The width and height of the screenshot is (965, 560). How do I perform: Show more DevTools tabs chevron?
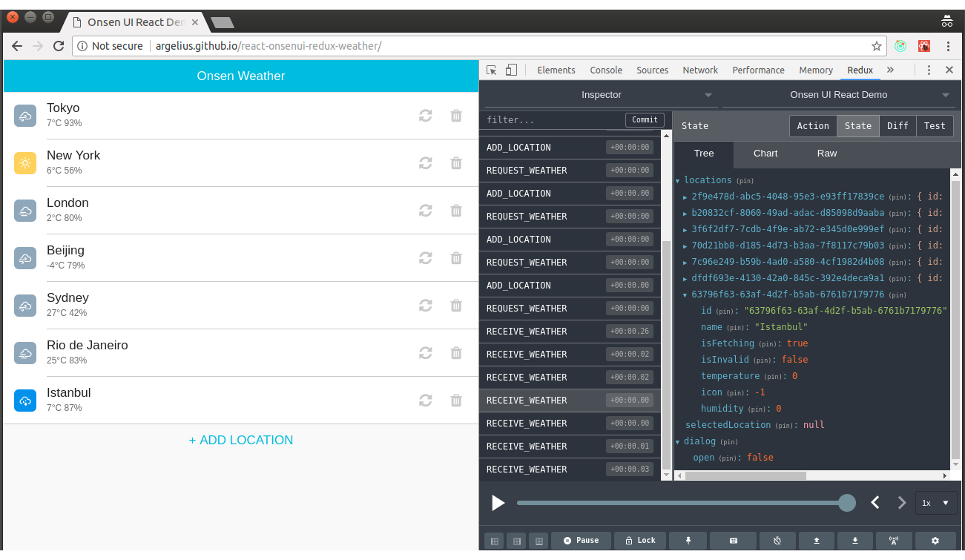(x=890, y=70)
